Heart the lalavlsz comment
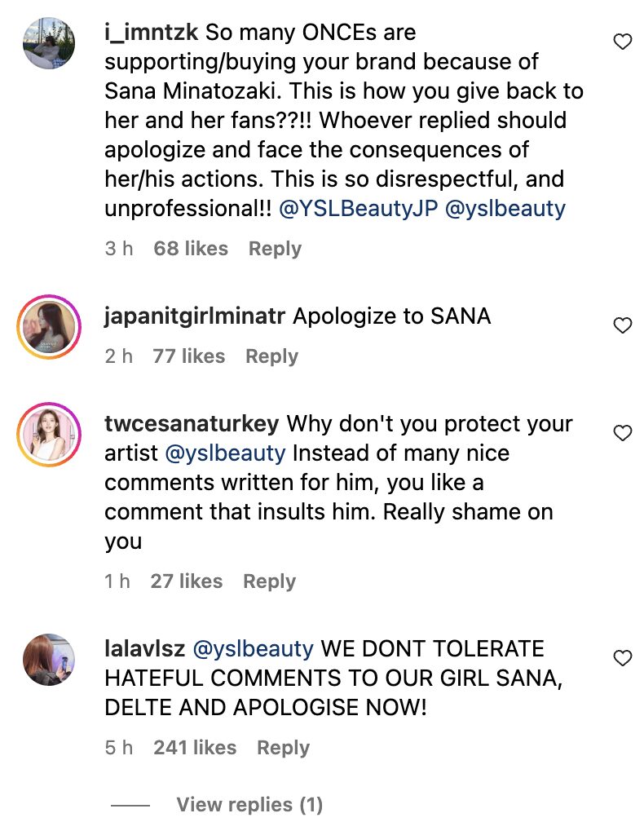This screenshot has width=644, height=822. [623, 658]
